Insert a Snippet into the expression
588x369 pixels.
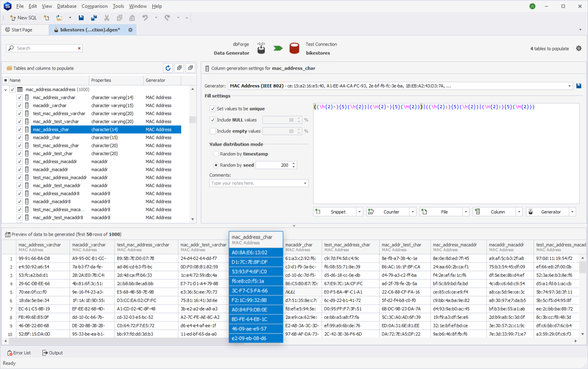pyautogui.click(x=335, y=212)
